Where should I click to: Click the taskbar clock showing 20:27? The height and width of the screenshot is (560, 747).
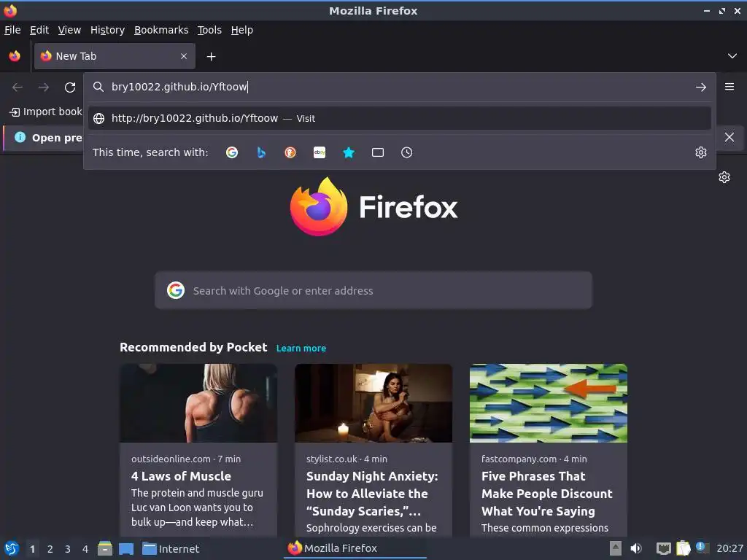click(x=729, y=548)
